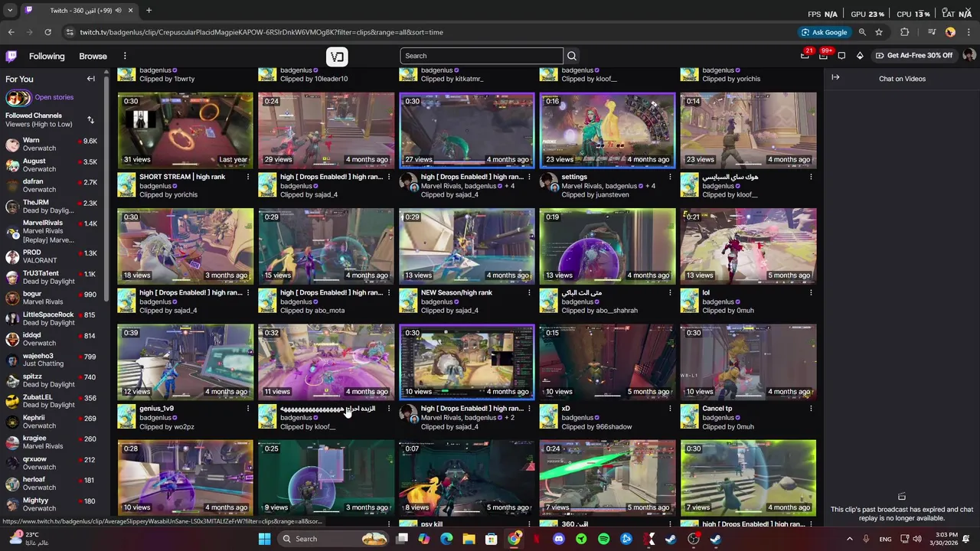This screenshot has height=551, width=980.
Task: Open Discord from taskbar
Action: 559,539
